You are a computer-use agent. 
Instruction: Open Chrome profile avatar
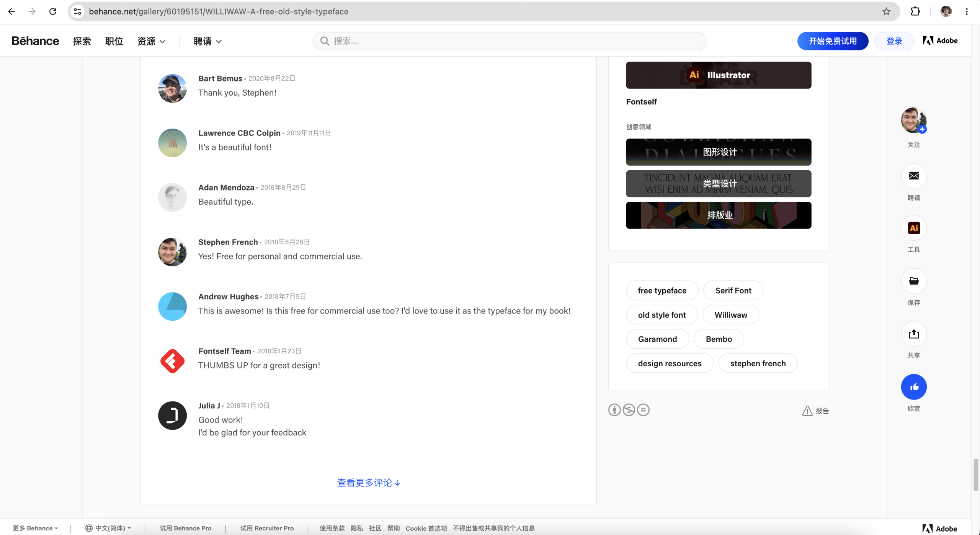pos(946,11)
